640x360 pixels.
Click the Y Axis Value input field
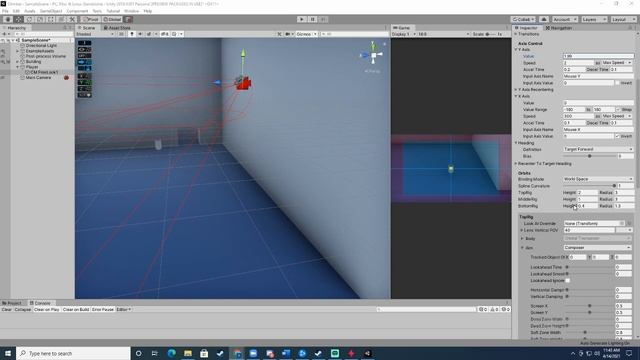[598, 56]
